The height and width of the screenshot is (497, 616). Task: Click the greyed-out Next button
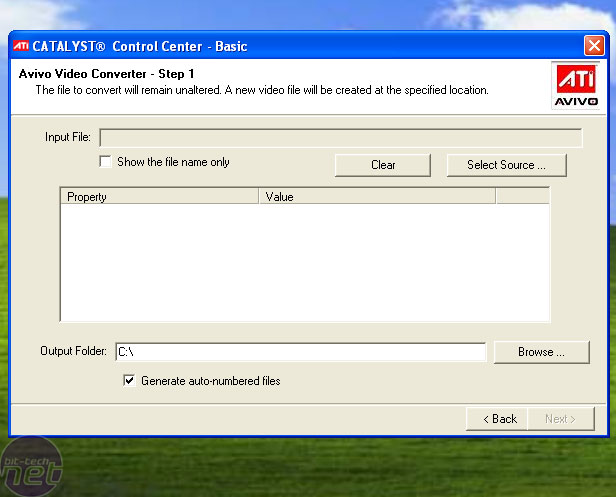(561, 419)
